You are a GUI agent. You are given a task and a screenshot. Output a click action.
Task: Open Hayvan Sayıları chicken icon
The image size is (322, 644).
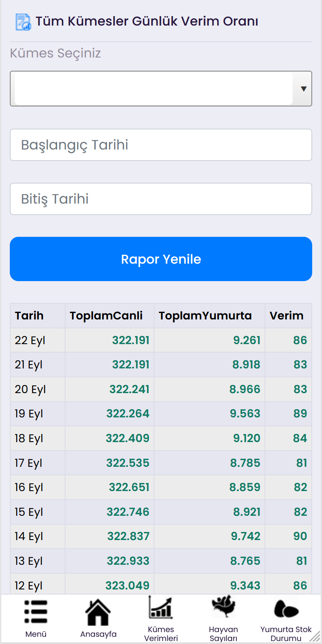pos(223,607)
